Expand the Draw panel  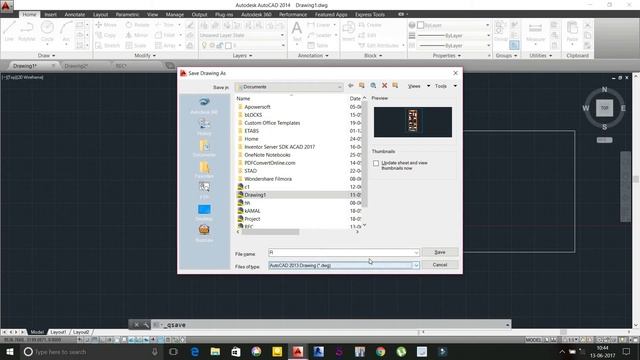click(x=47, y=56)
